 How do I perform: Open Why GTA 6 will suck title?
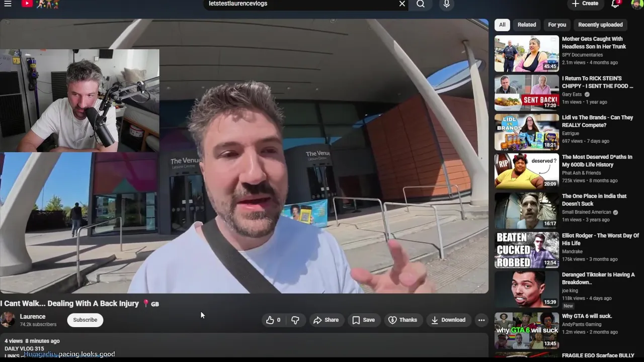[587, 316]
